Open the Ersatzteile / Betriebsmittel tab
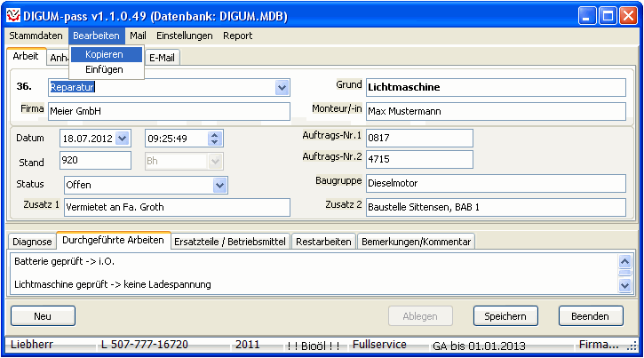 tap(230, 241)
